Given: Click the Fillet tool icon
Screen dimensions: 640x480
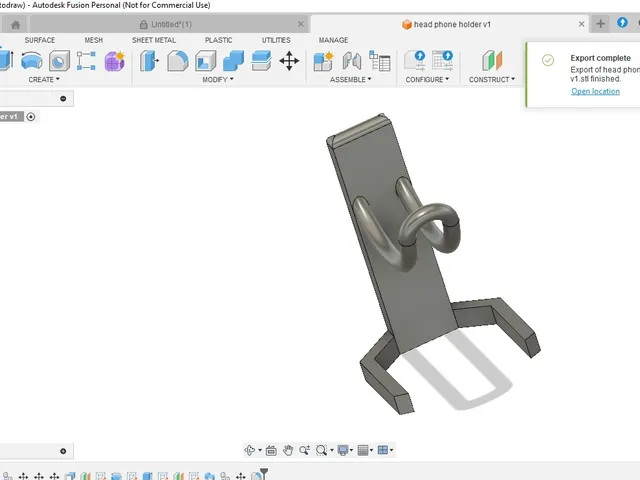Looking at the screenshot, I should 178,61.
